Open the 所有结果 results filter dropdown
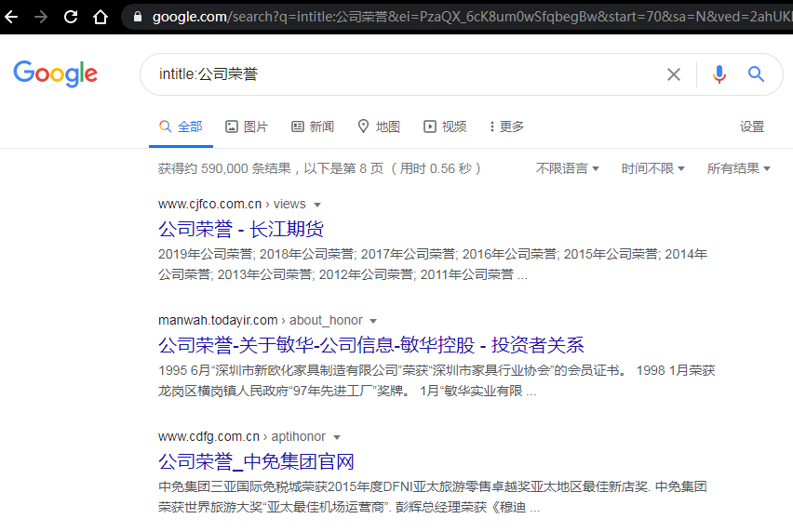793x532 pixels. (738, 168)
